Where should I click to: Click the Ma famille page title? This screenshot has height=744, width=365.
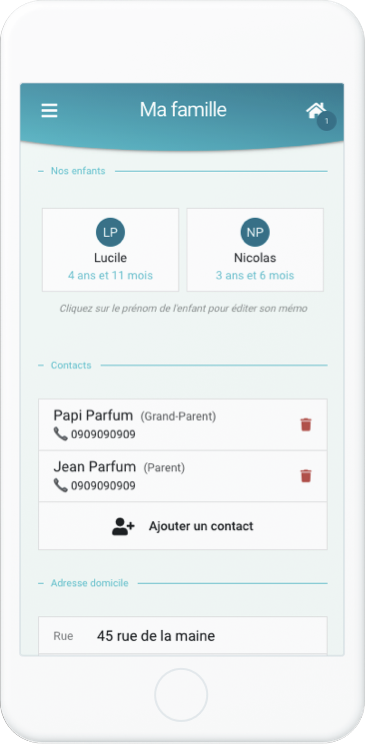tap(183, 110)
